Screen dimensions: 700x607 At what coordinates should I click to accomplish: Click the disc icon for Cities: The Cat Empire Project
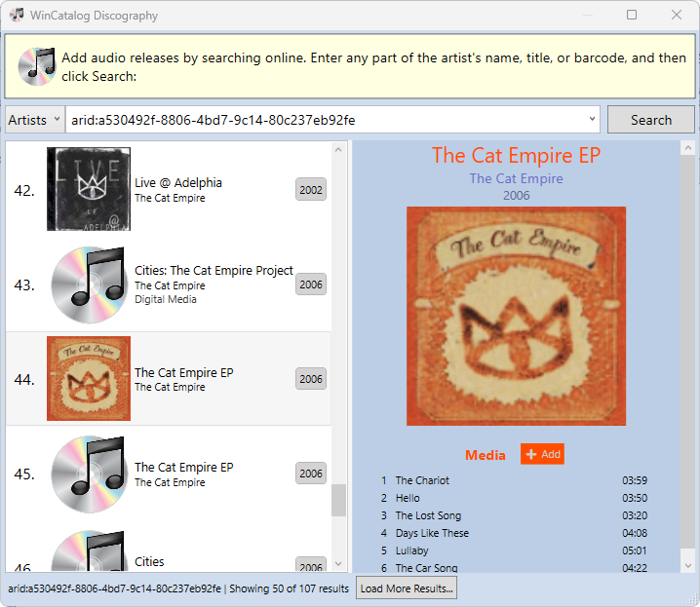(89, 285)
